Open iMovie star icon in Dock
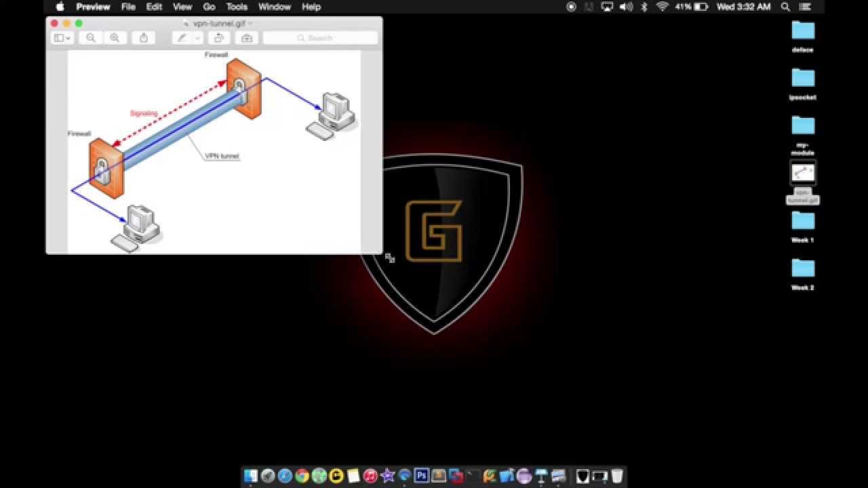 point(387,476)
